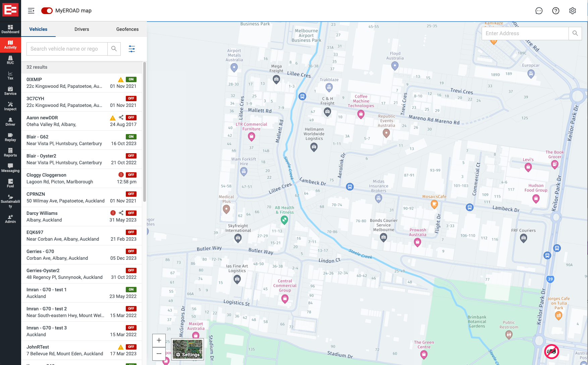Click the no-vehicle red circle map icon

coord(552,352)
